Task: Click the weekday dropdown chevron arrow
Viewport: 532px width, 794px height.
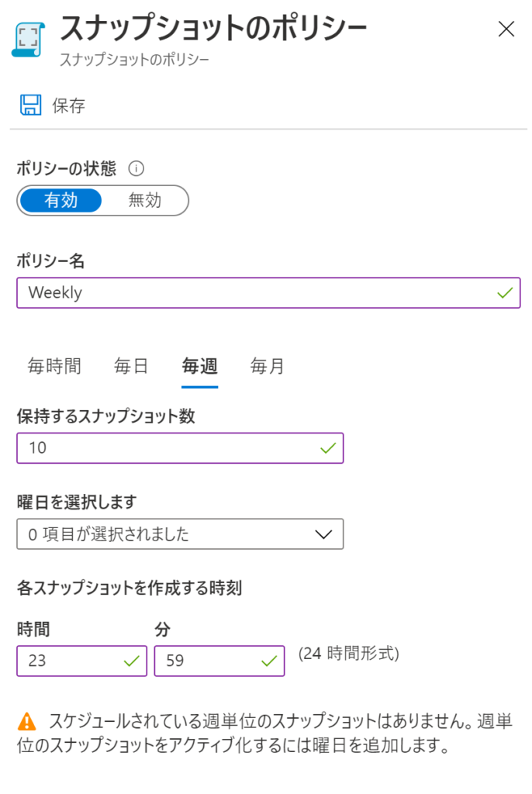Action: coord(323,534)
